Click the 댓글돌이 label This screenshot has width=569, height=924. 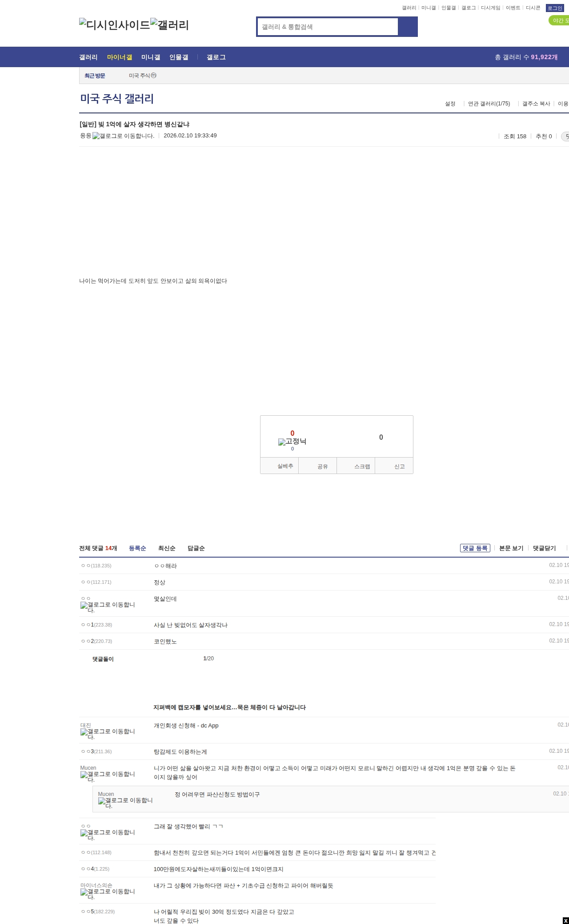(103, 659)
